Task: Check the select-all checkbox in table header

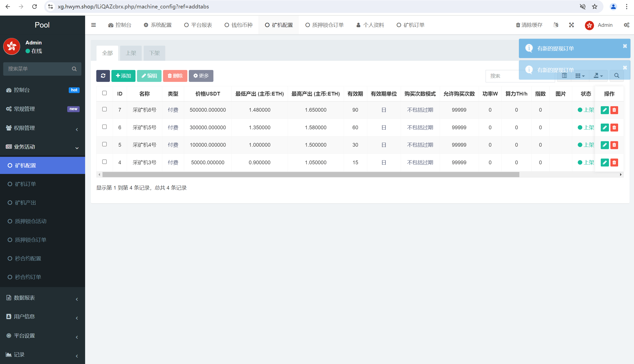Action: point(104,93)
